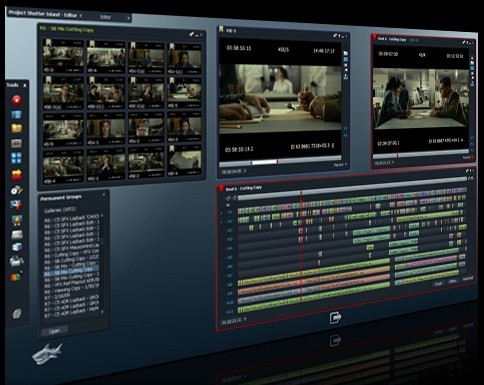Toggle the A5 audio track selector
Image resolution: width=484 pixels, height=385 pixels.
click(x=230, y=257)
